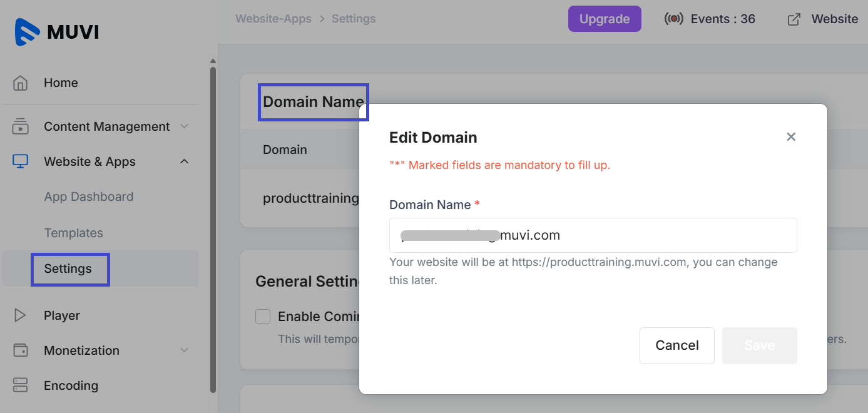Click the purple Upgrade button
This screenshot has width=868, height=413.
[x=604, y=19]
